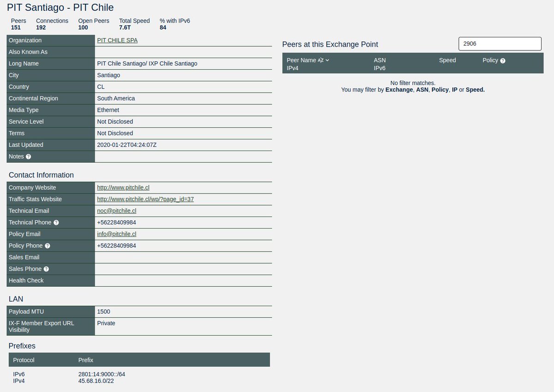Click the Terms Not Disclosed value
The height and width of the screenshot is (392, 554).
115,133
